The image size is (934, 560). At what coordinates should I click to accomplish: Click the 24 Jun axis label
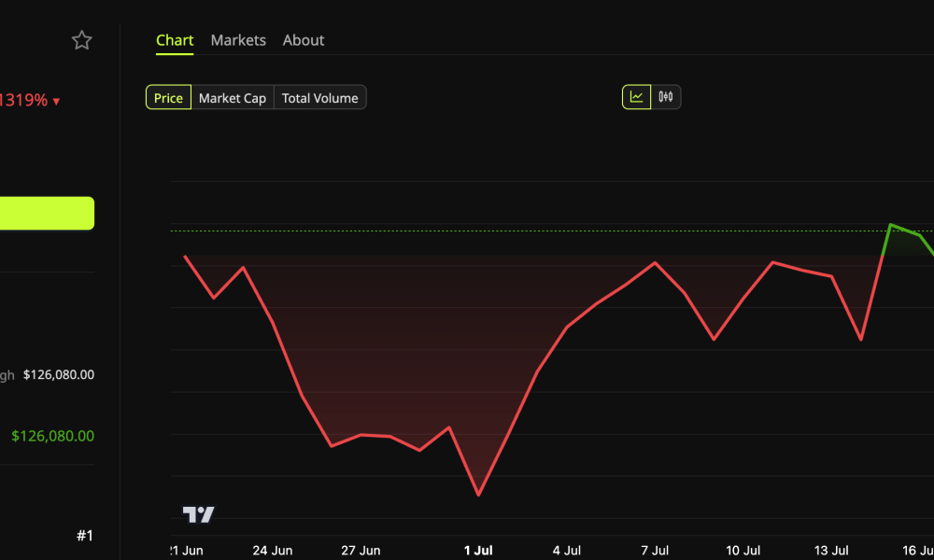coord(272,551)
